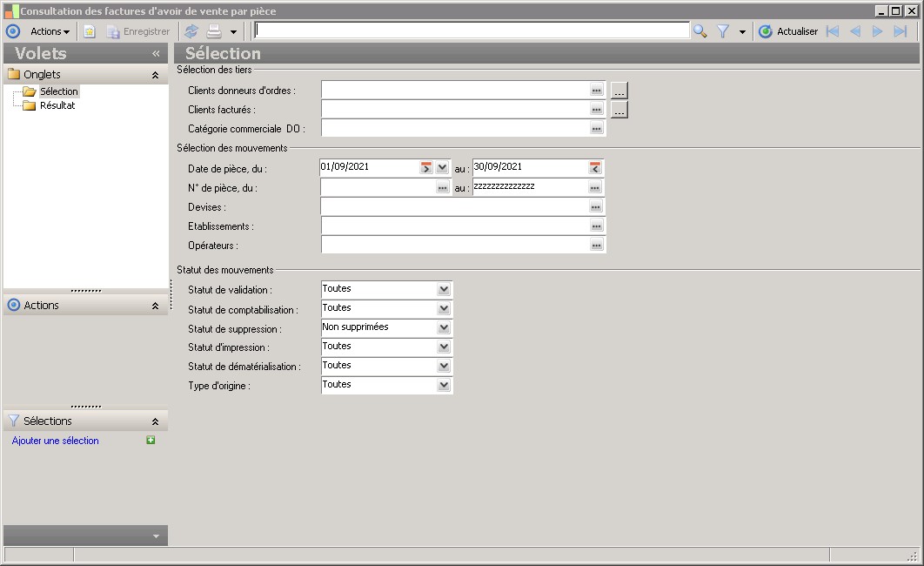
Task: Go to next record arrow
Action: [x=877, y=31]
